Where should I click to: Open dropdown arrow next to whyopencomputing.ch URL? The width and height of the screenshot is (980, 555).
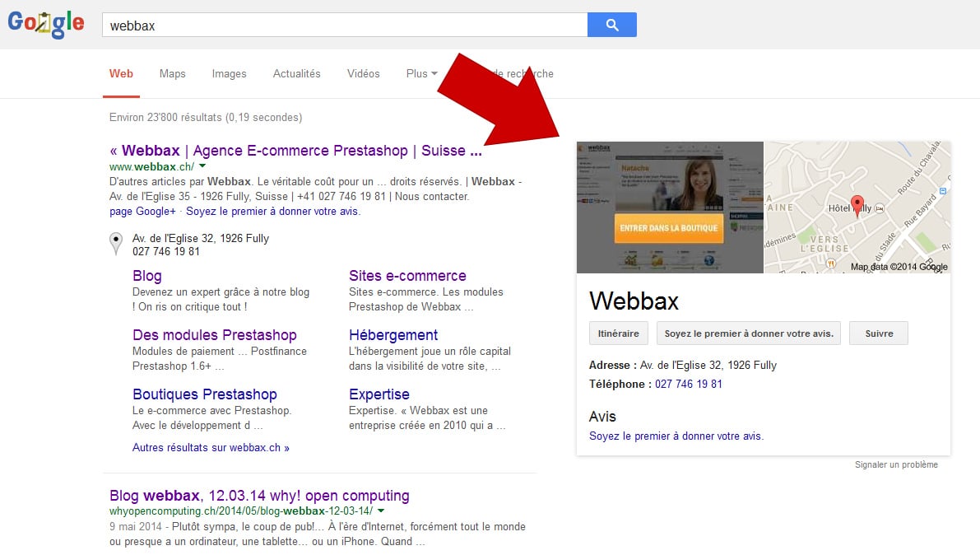click(x=381, y=511)
